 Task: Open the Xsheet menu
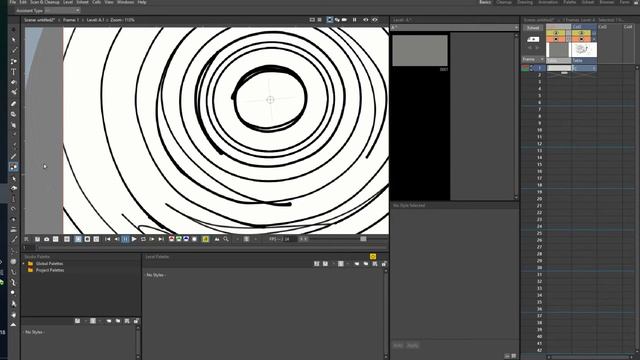[x=82, y=2]
